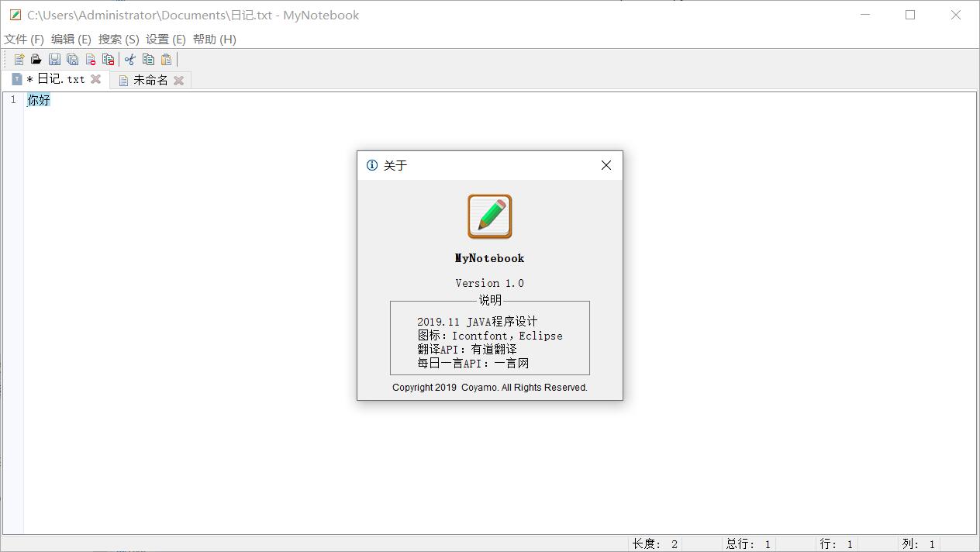Open a file using the folder toolbar icon
This screenshot has height=552, width=980.
(x=36, y=59)
